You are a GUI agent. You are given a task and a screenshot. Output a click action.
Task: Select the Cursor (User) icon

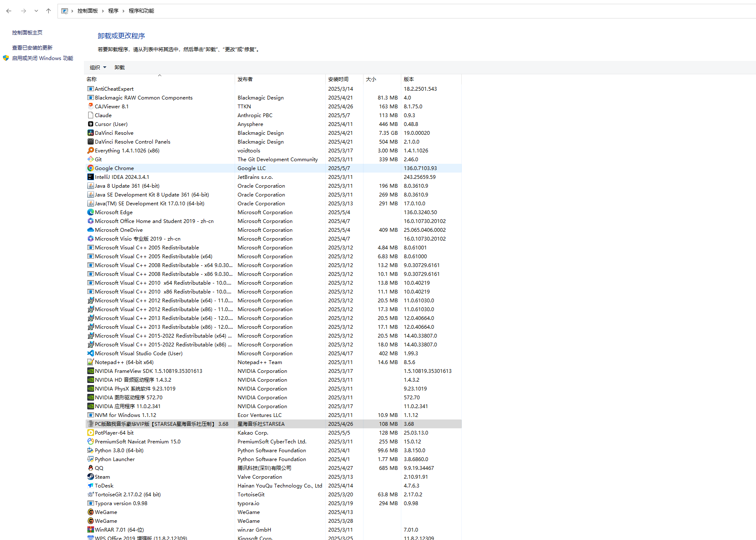pyautogui.click(x=90, y=124)
